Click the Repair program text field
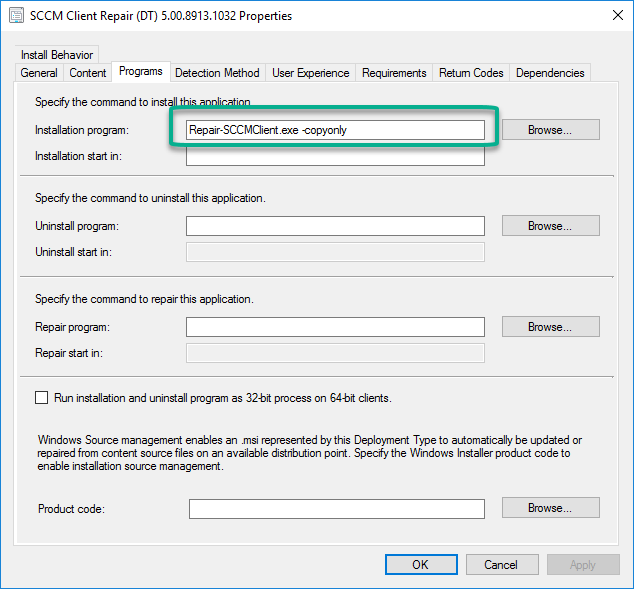Image resolution: width=634 pixels, height=589 pixels. pyautogui.click(x=335, y=327)
